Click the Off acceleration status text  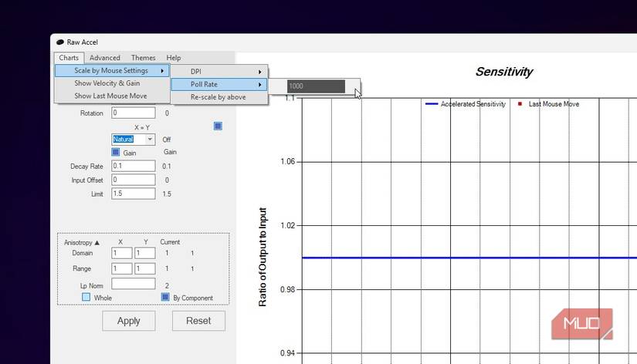[x=167, y=140]
